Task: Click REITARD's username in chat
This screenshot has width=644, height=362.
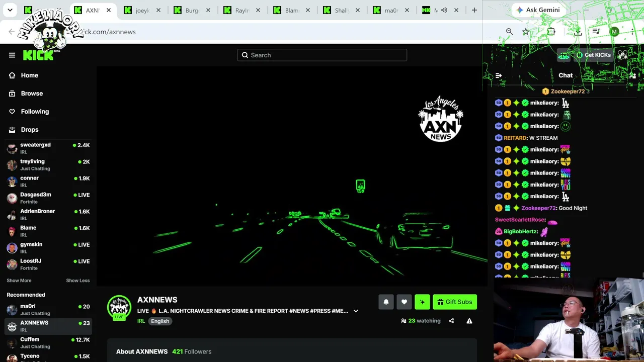Action: tap(515, 138)
